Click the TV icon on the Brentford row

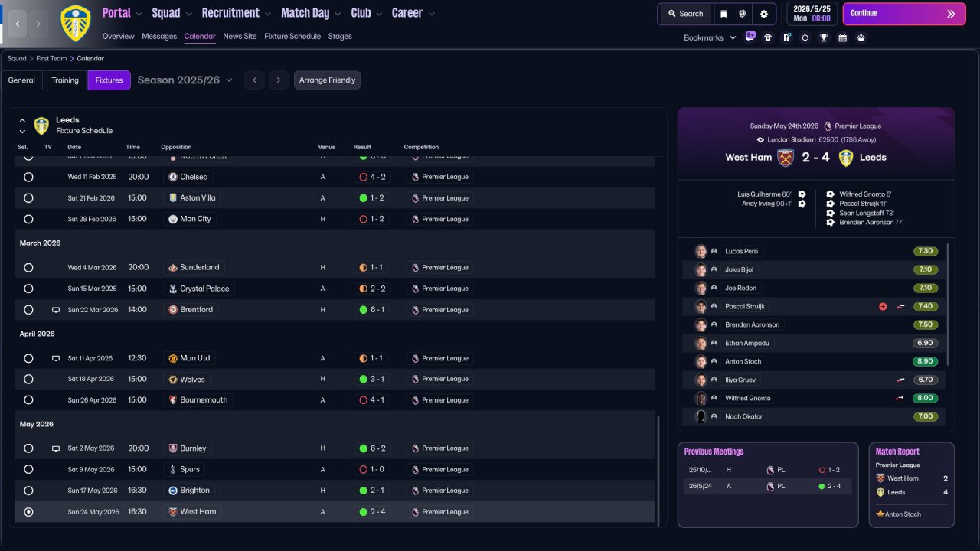click(56, 310)
